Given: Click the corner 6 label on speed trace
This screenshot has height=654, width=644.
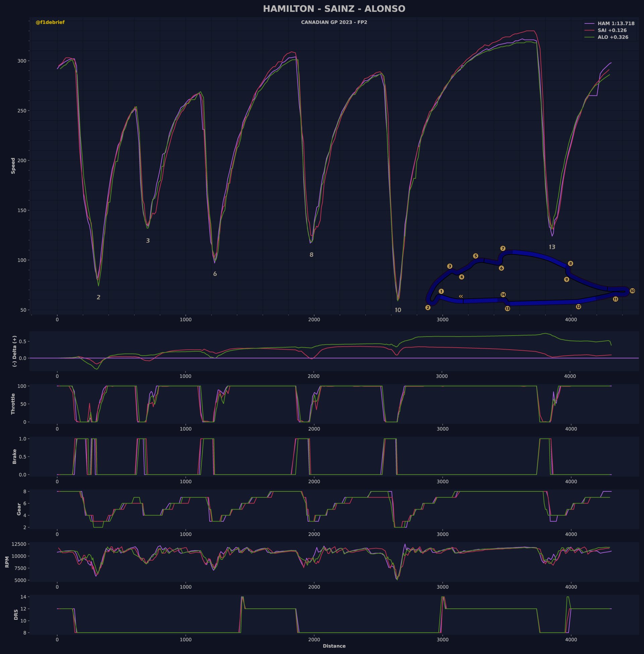Looking at the screenshot, I should pos(215,274).
